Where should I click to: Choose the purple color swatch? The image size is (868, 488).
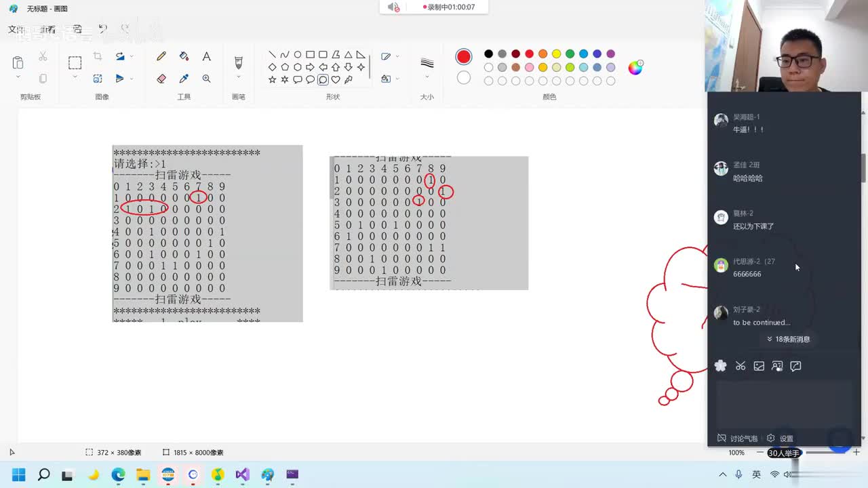pyautogui.click(x=610, y=54)
